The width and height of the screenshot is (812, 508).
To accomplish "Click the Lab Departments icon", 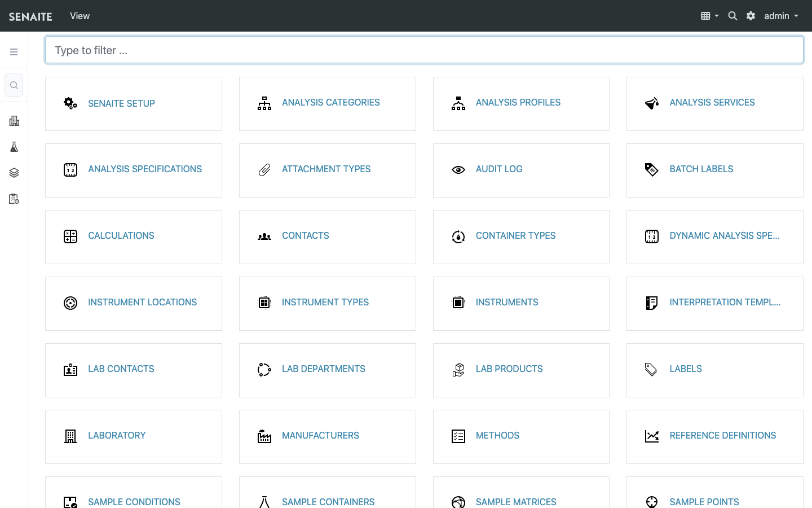I will tap(264, 370).
